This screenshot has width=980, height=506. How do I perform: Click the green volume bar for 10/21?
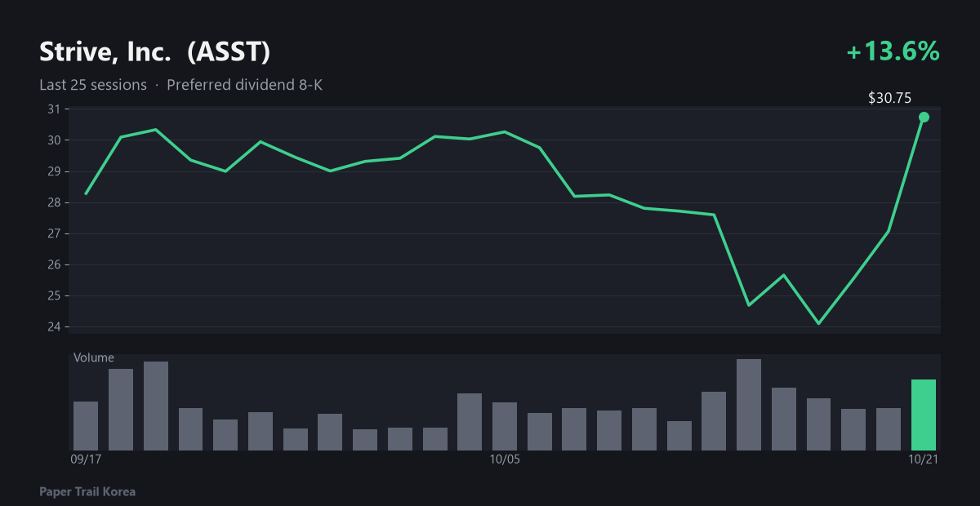924,415
